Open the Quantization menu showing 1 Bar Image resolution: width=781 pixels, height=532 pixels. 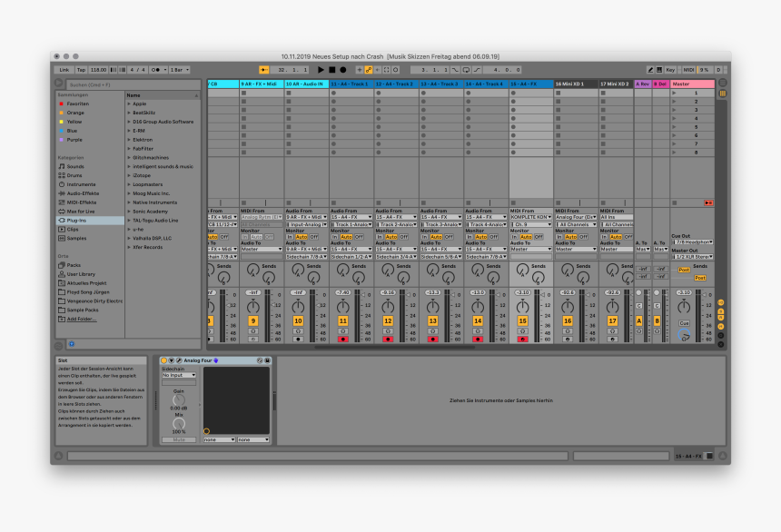[x=179, y=70]
